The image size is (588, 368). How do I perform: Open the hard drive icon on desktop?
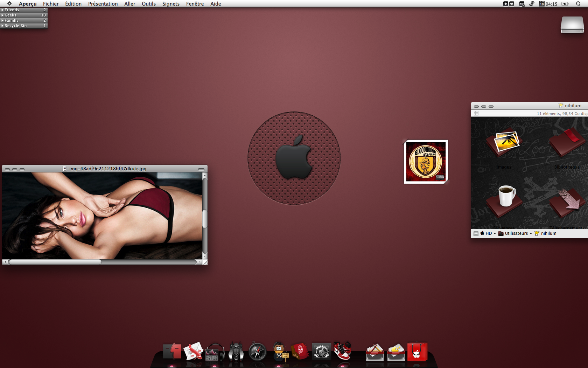pyautogui.click(x=572, y=24)
